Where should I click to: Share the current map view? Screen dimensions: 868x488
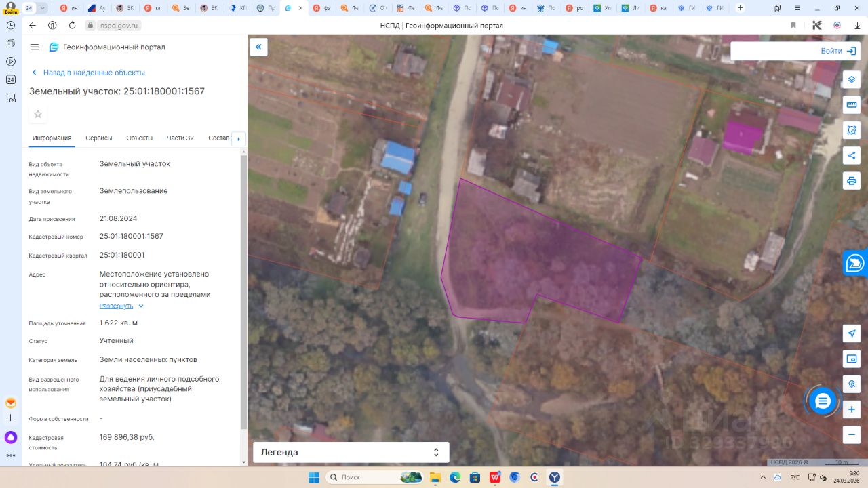(x=852, y=155)
